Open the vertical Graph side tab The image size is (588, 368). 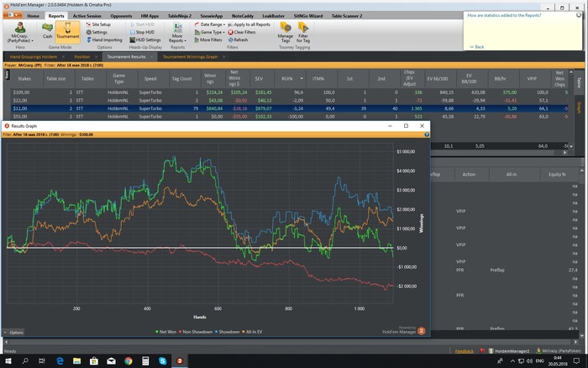coord(579,108)
